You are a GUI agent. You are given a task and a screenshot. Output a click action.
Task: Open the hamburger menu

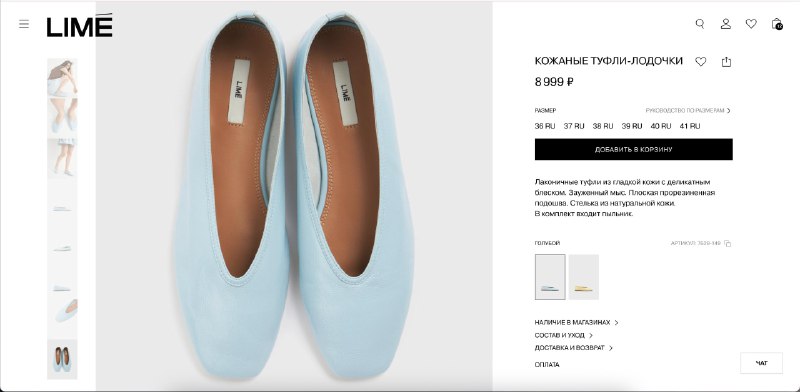click(24, 24)
